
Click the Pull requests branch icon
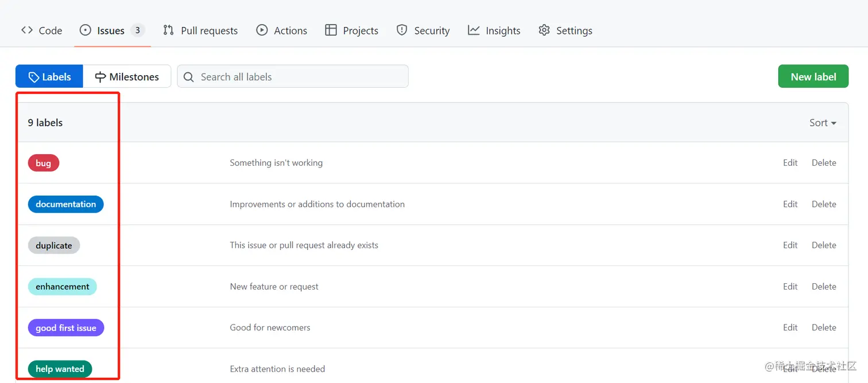pos(168,30)
